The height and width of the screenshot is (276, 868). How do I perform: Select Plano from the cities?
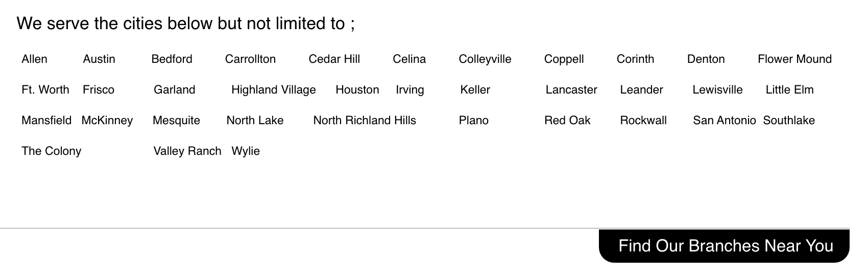click(x=473, y=121)
